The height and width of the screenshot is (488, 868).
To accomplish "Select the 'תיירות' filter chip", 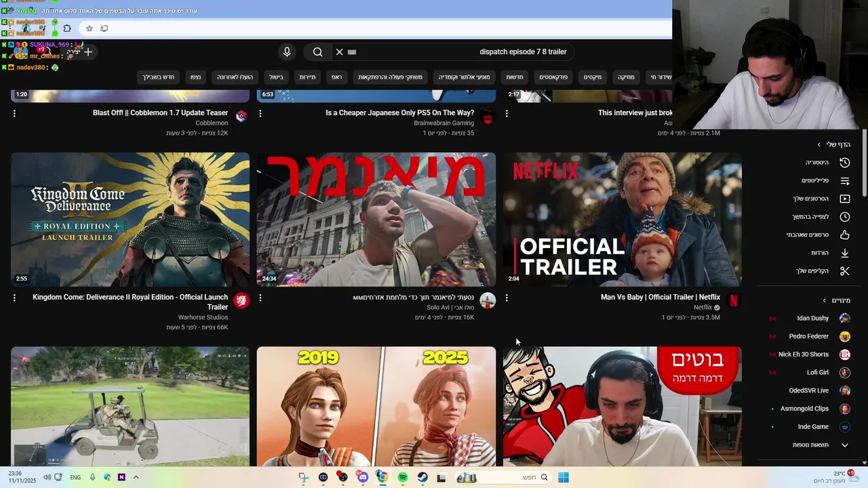I will (x=307, y=77).
